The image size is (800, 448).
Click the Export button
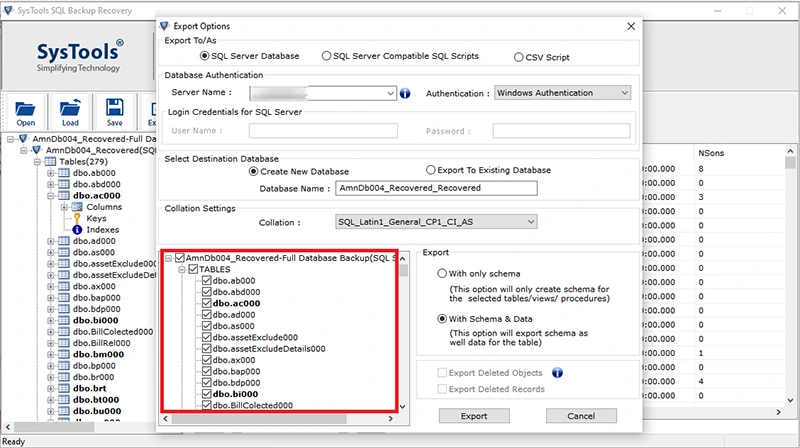[474, 416]
